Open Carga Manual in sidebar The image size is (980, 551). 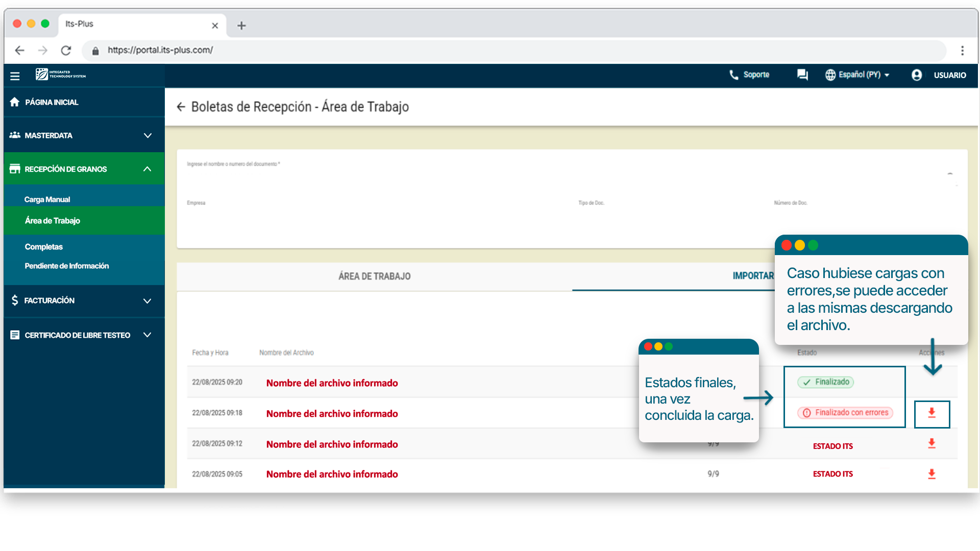[47, 199]
